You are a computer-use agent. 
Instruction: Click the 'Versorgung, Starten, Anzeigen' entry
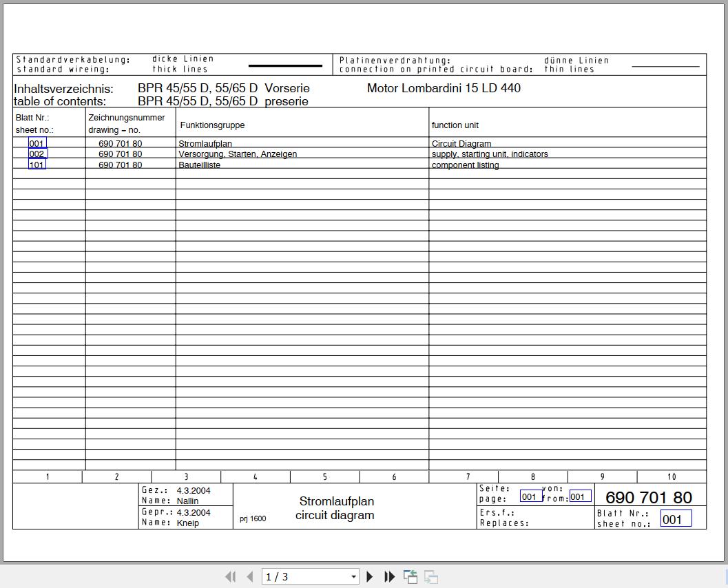coord(238,154)
